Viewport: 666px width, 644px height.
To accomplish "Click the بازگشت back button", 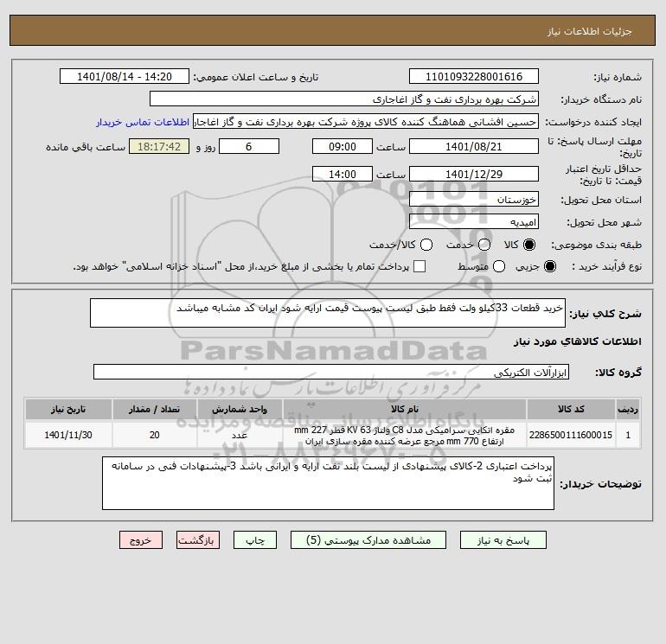I will [x=198, y=540].
